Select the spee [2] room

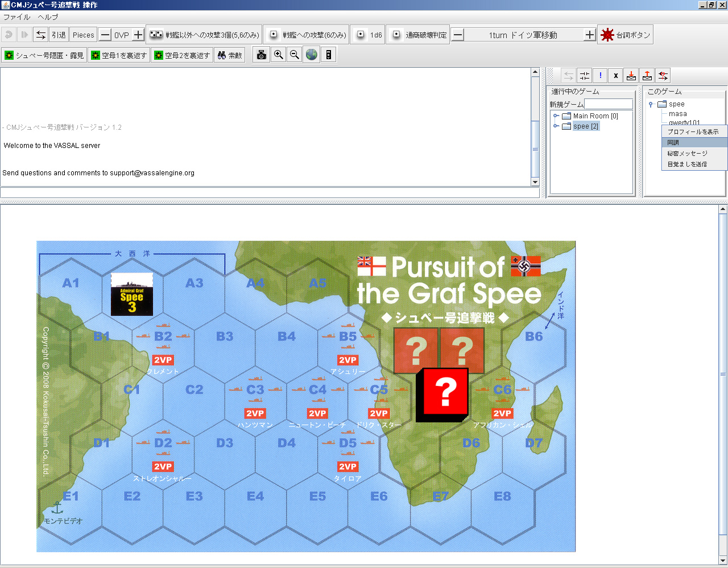[x=586, y=126]
